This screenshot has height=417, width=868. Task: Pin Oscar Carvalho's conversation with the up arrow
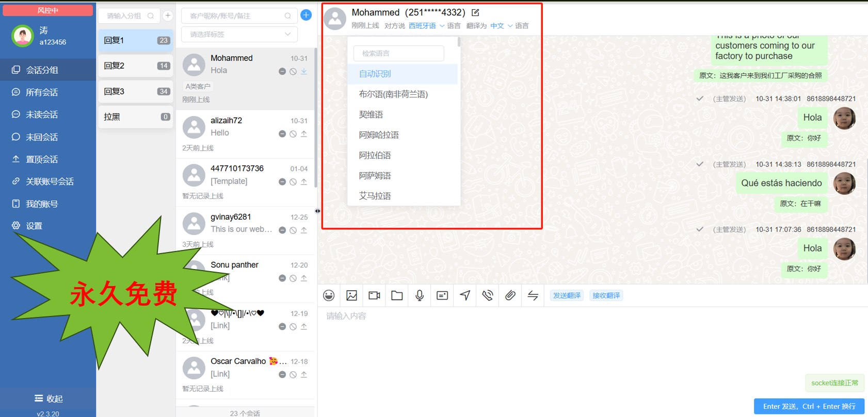[304, 375]
